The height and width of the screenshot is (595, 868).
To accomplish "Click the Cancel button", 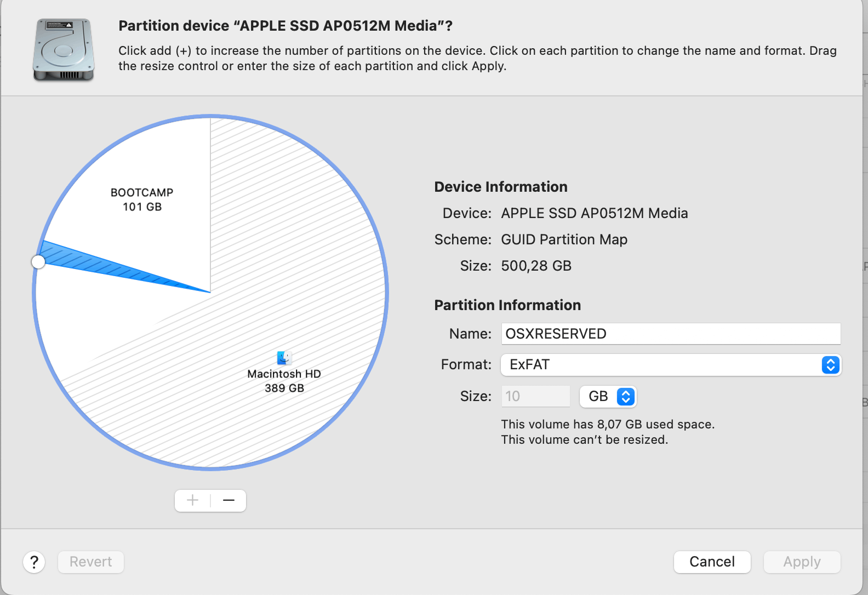I will pos(712,562).
